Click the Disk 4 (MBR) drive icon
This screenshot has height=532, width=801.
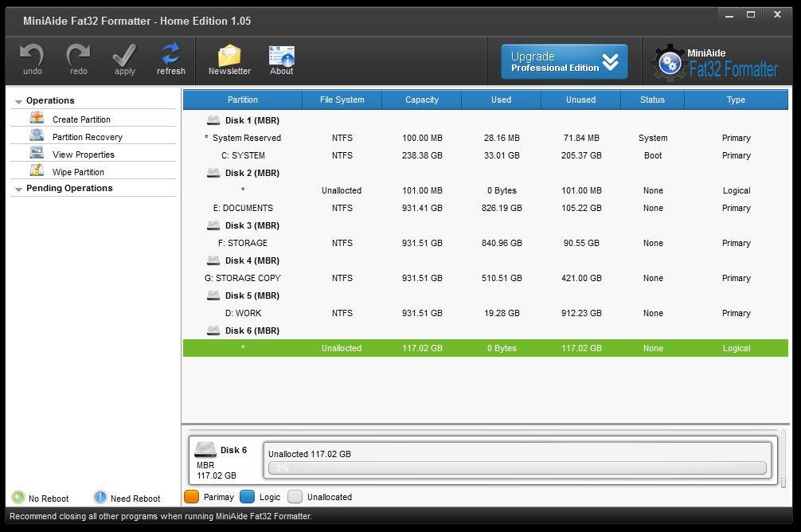click(x=213, y=260)
